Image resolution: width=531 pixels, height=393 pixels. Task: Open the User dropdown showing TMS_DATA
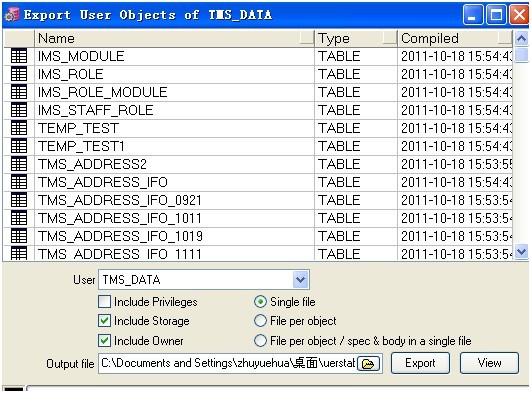click(x=301, y=280)
